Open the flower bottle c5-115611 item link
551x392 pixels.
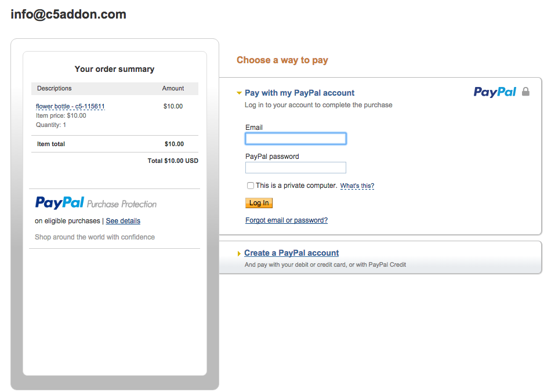[70, 106]
